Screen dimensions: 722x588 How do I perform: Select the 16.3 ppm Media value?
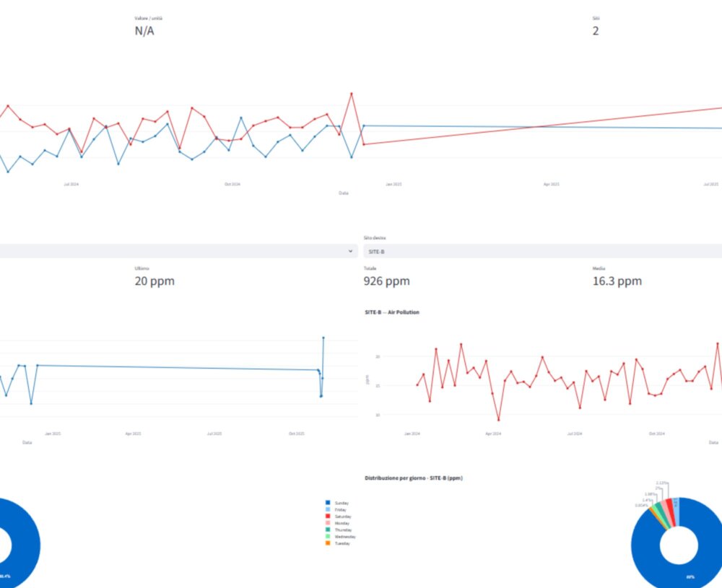pyautogui.click(x=617, y=281)
